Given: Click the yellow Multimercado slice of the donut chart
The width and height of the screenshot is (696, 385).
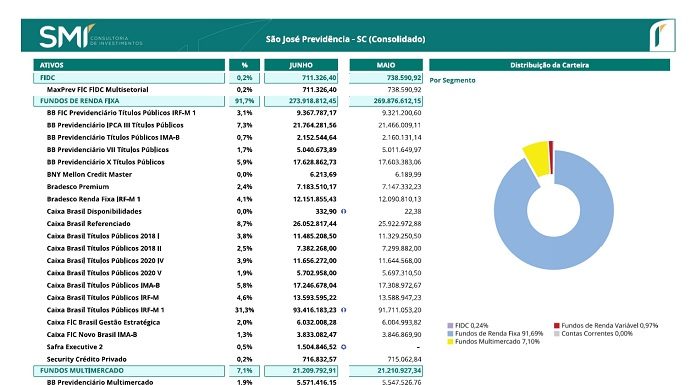Looking at the screenshot, I should [538, 158].
